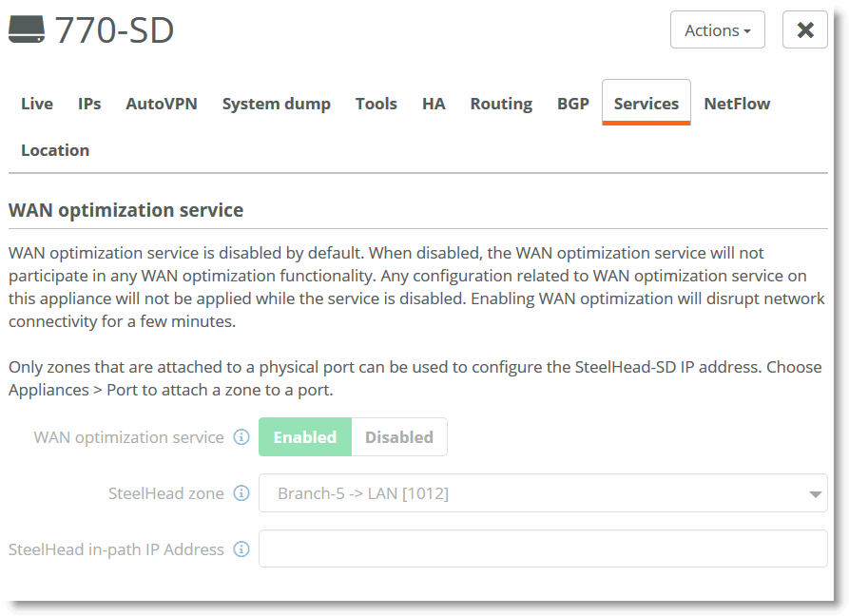Click info icon beside SteelHead zone label
The height and width of the screenshot is (616, 849).
click(241, 493)
